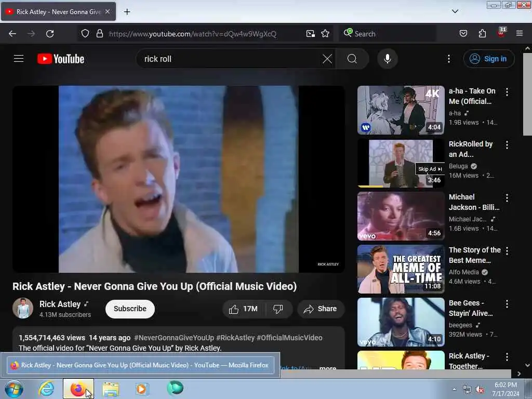
Task: Open the Windows Start button
Action: click(x=14, y=389)
